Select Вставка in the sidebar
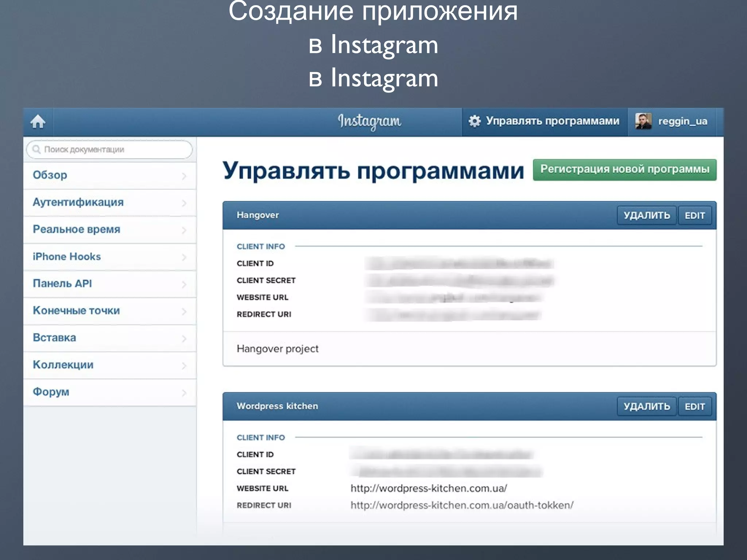Image resolution: width=747 pixels, height=560 pixels. pos(110,338)
